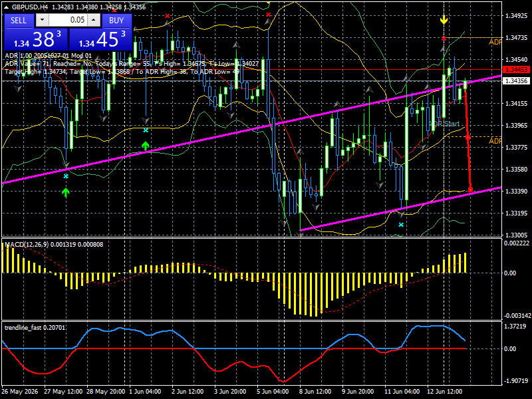The width and height of the screenshot is (532, 399).
Task: Click the 2 Jun 12:00 time label
Action: [188, 391]
